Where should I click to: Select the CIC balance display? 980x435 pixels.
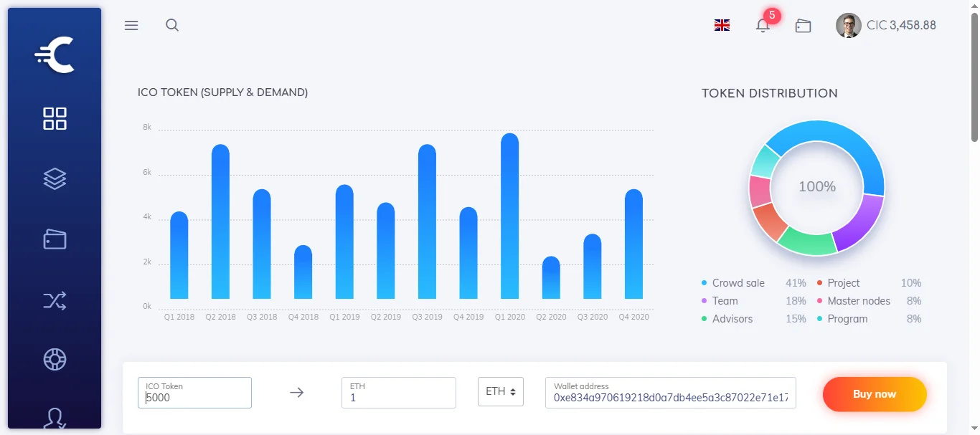pos(901,25)
